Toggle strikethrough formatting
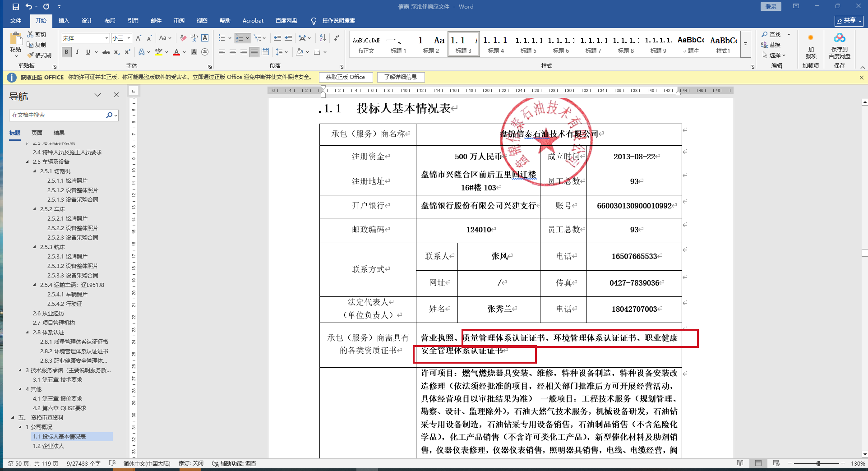This screenshot has height=471, width=868. (x=106, y=52)
